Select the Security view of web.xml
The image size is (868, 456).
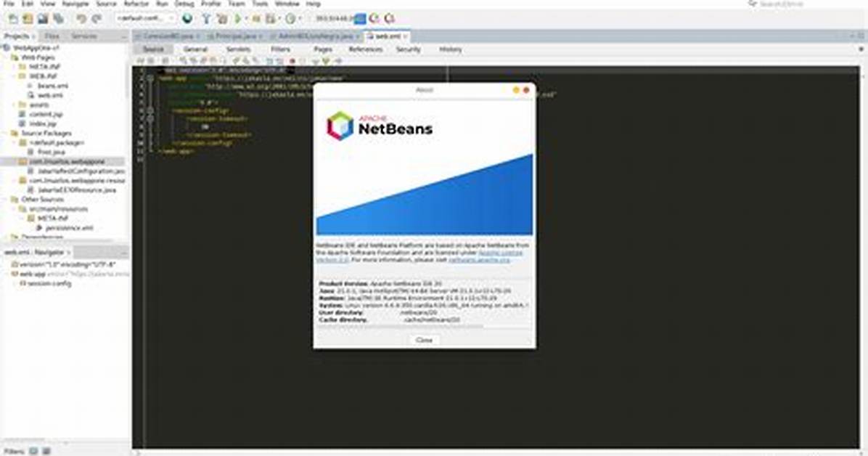pyautogui.click(x=409, y=49)
